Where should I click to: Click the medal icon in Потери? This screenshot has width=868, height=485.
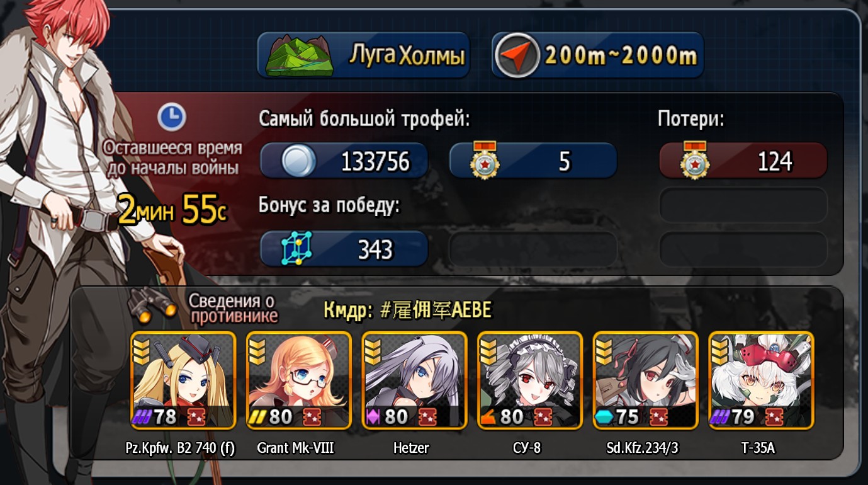[695, 161]
